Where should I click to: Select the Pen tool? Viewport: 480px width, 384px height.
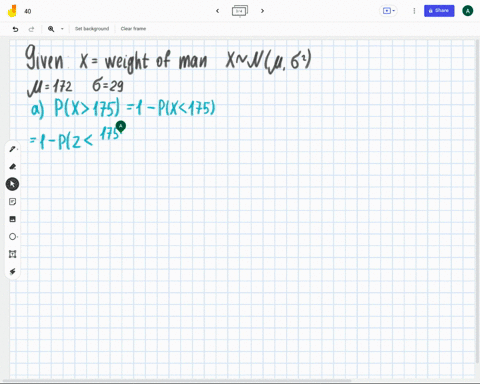point(12,149)
